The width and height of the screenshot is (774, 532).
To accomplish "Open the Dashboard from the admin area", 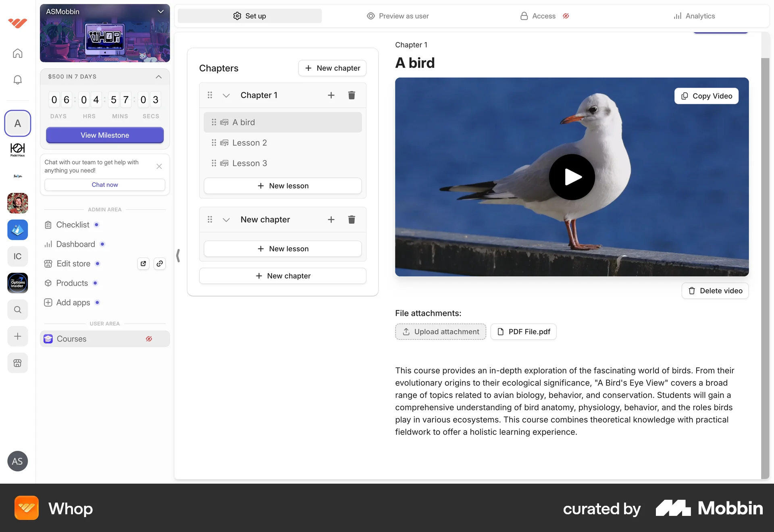I will coord(75,244).
